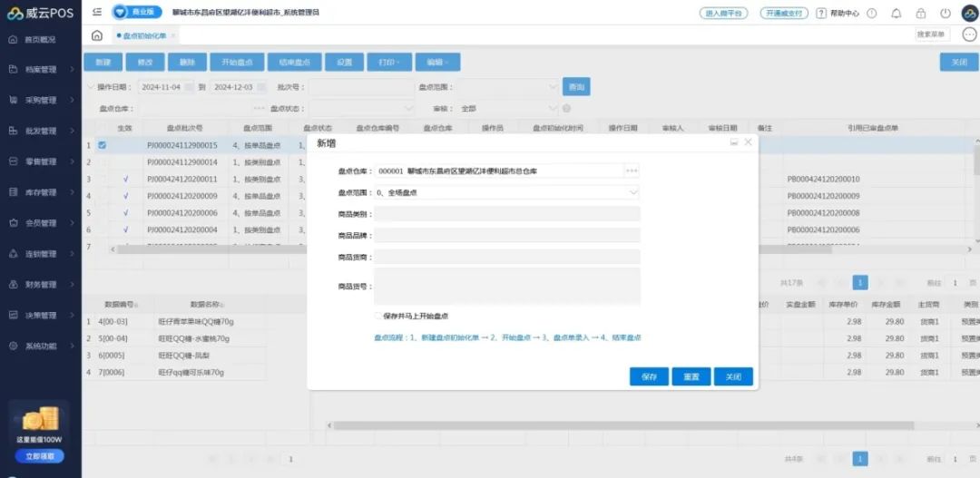Collapse the sidebar with the hamburger icon

[97, 13]
